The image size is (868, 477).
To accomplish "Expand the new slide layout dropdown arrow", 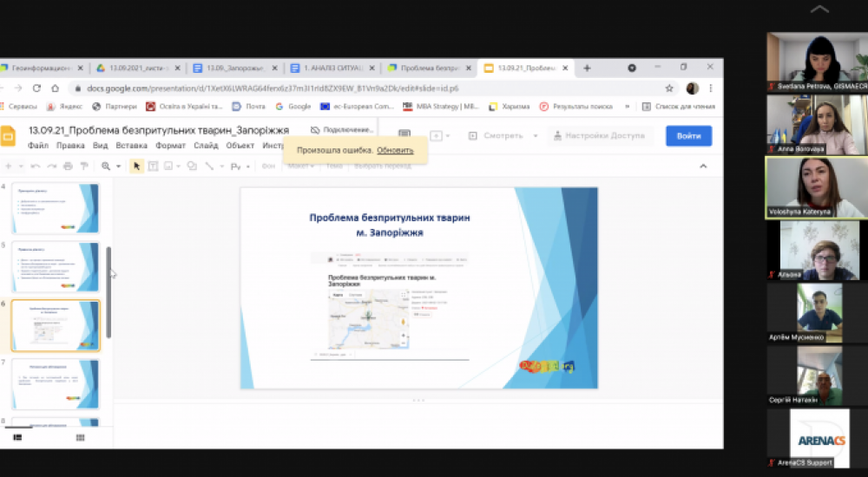I will coord(21,166).
